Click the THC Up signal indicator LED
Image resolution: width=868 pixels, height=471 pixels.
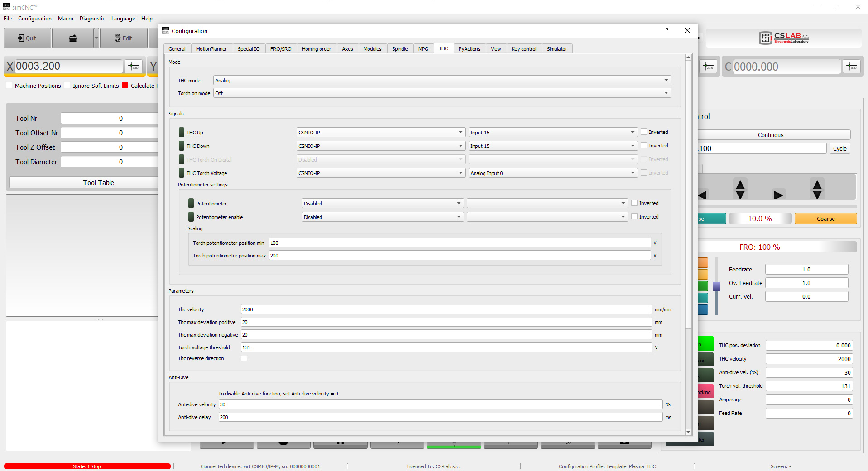(182, 133)
